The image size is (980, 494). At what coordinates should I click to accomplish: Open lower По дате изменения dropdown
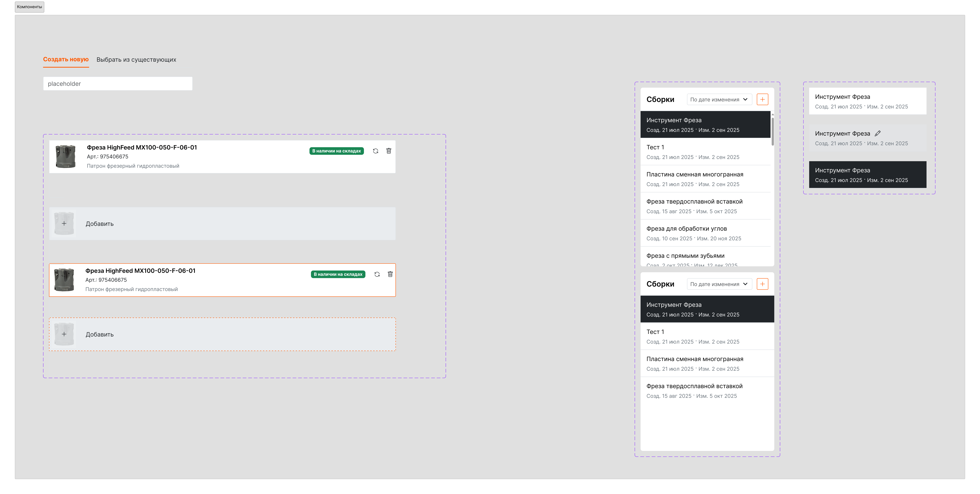point(719,284)
